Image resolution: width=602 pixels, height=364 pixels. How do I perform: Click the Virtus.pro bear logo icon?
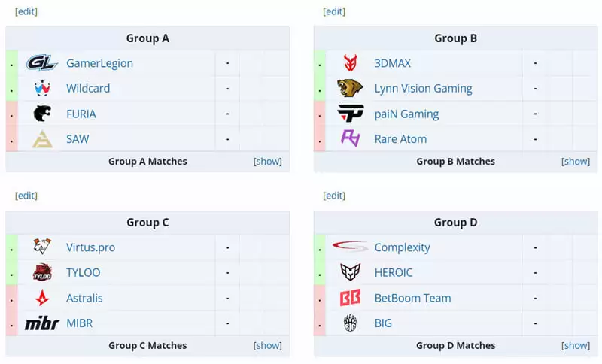coord(42,247)
